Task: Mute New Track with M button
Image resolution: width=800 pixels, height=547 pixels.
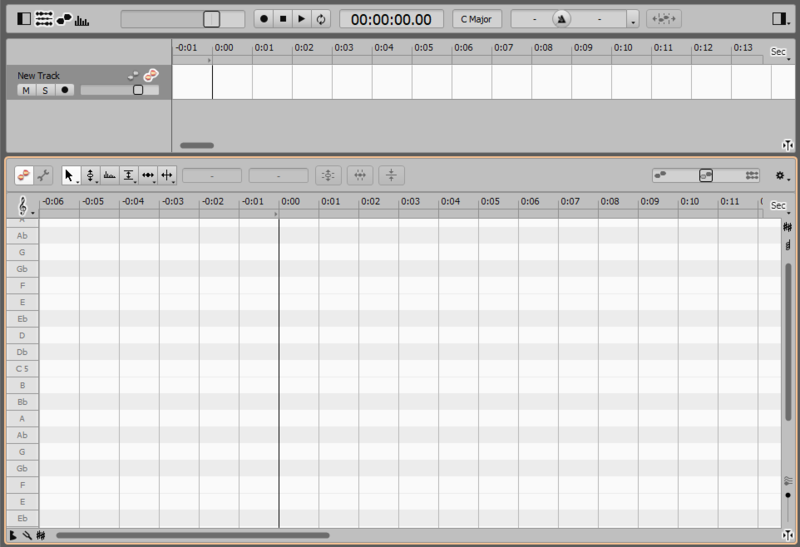Action: click(x=26, y=90)
